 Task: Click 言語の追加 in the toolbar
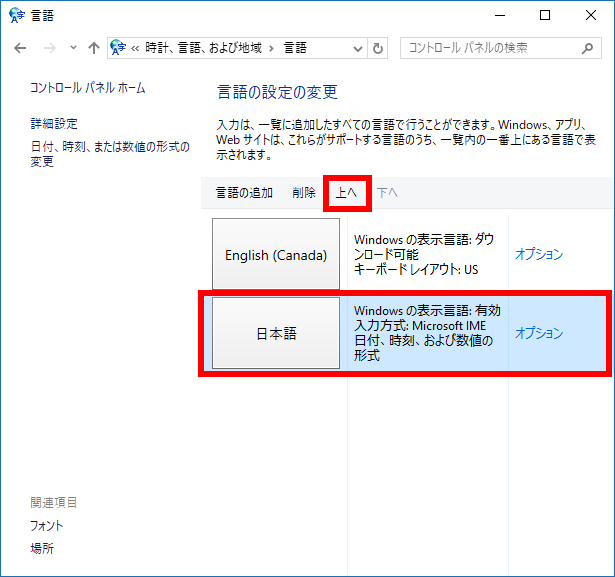[244, 193]
